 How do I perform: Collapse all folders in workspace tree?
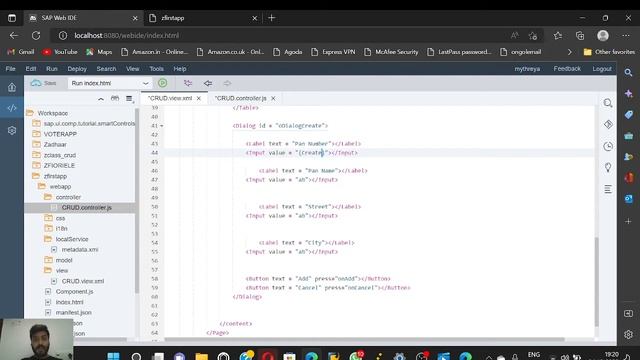[101, 99]
